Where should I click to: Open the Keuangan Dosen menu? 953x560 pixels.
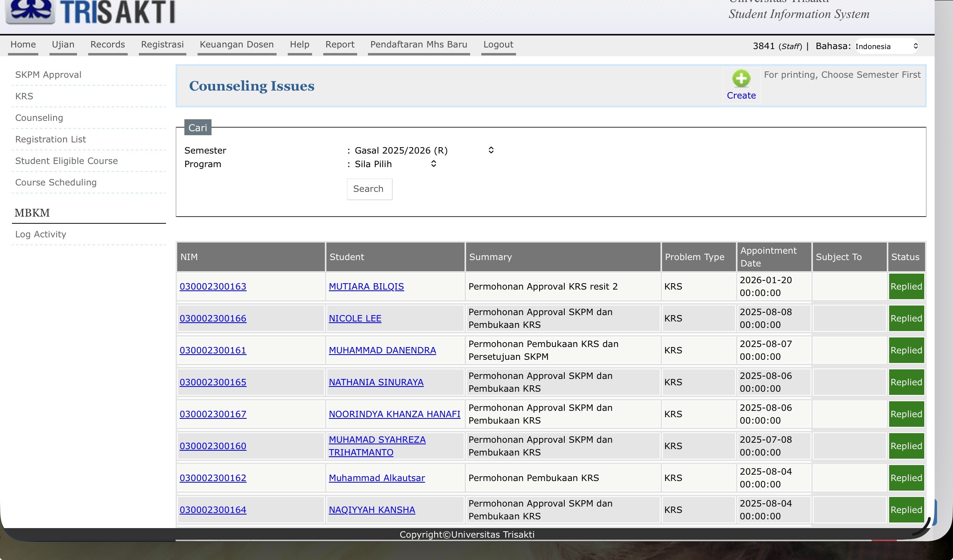[237, 45]
